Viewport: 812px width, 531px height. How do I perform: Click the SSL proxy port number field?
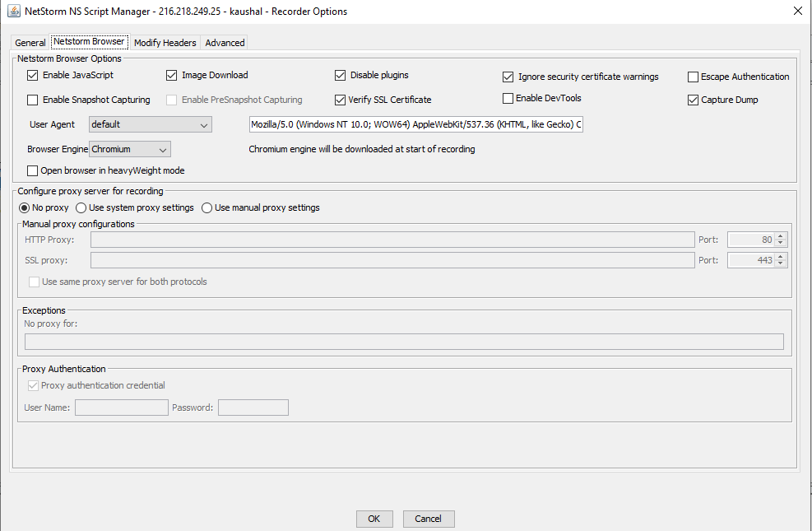[751, 260]
